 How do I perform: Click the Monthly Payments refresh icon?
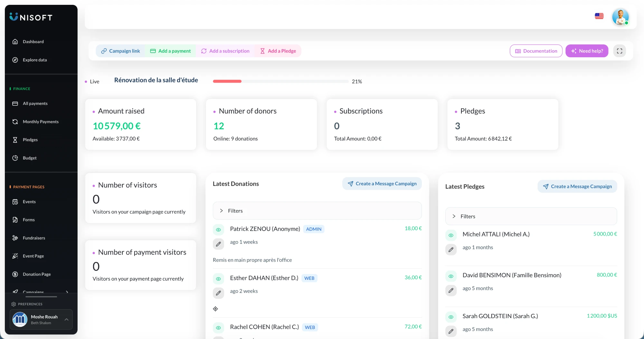click(15, 122)
